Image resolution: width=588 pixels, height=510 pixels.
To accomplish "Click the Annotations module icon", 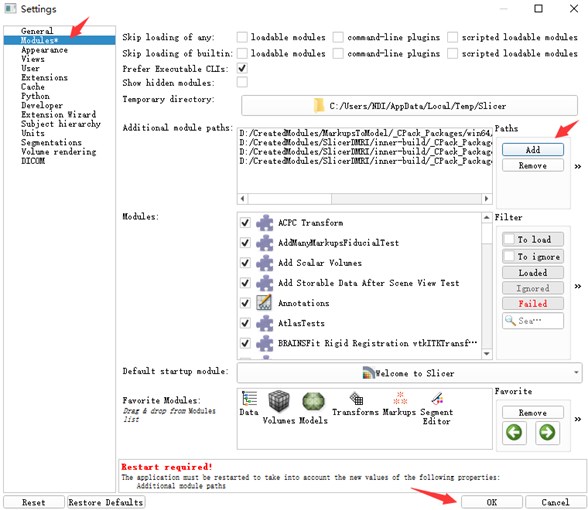I will coord(264,302).
